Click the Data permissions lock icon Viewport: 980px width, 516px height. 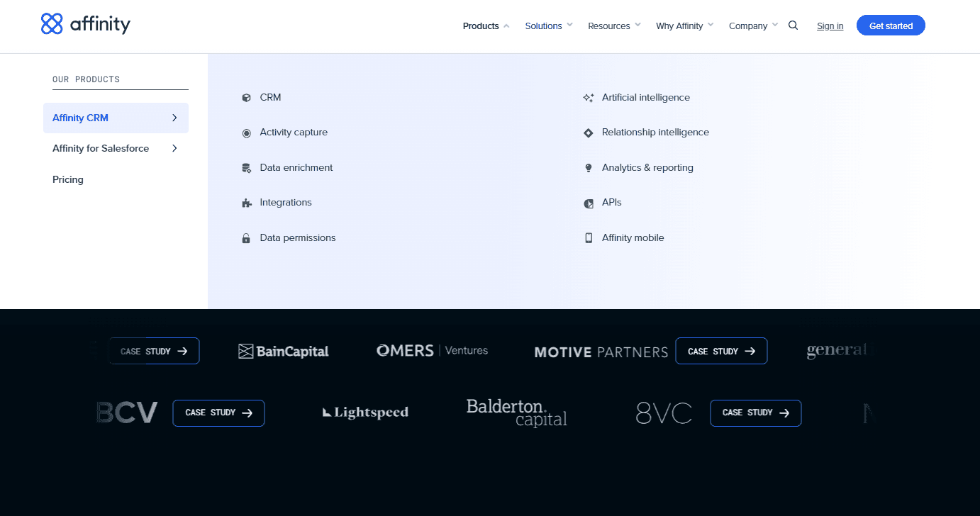[x=246, y=238]
